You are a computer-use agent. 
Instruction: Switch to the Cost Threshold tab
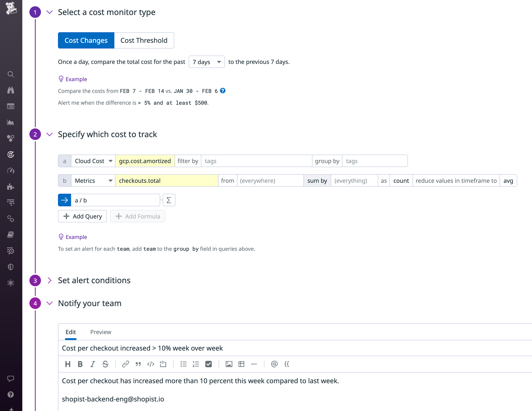pyautogui.click(x=144, y=40)
